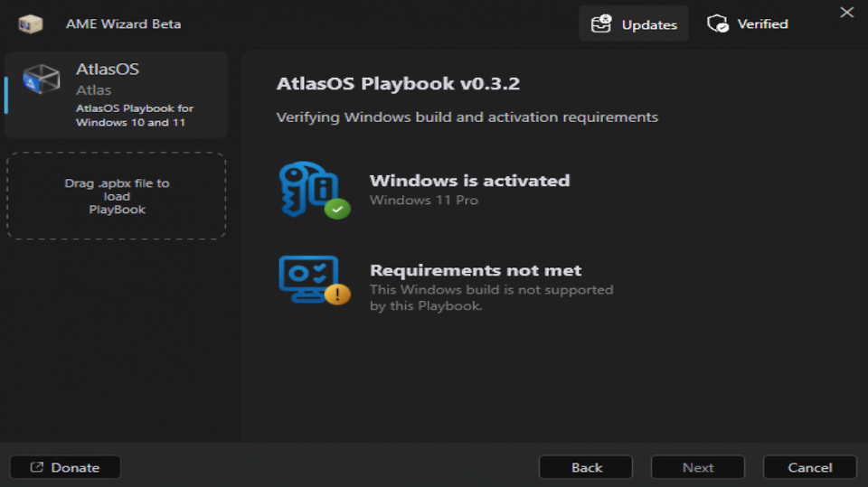Click 'AtlasOS Playbook for Windows 10 and 11' description
The height and width of the screenshot is (487, 868).
135,115
